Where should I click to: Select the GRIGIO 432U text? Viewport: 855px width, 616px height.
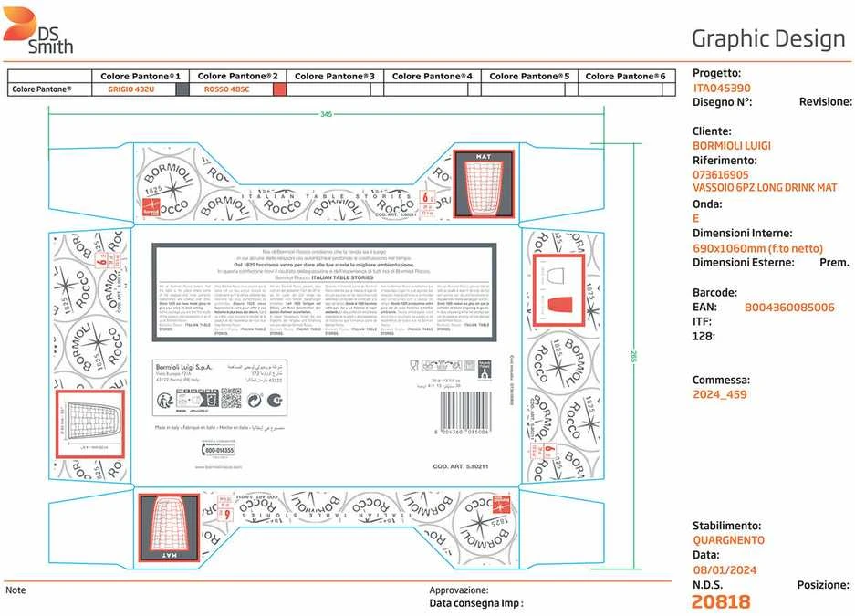pos(130,89)
